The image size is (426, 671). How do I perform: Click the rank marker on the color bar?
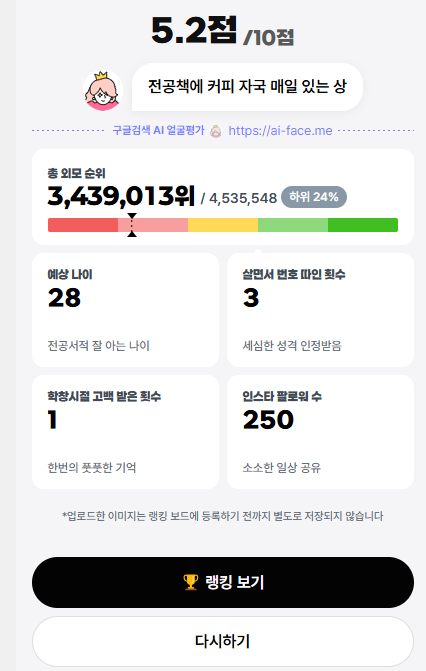(132, 225)
